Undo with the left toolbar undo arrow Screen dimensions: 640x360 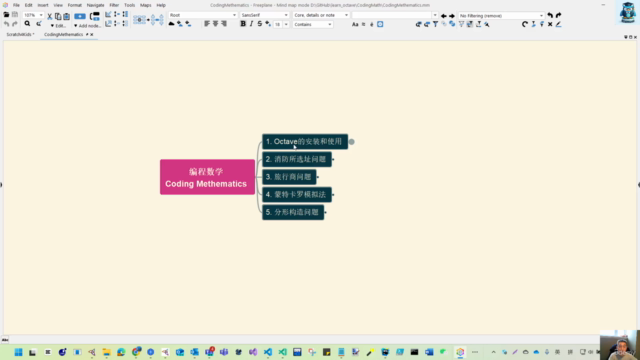[6, 24]
